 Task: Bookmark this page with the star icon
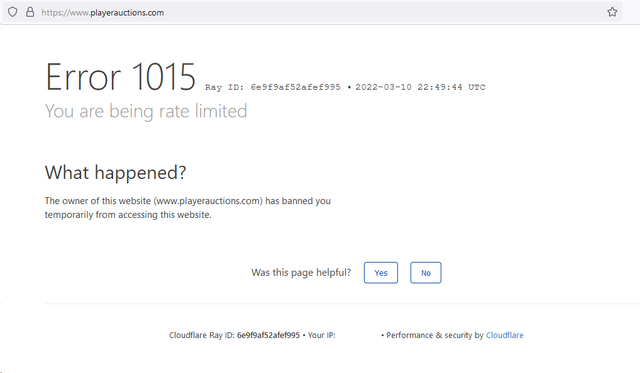612,12
